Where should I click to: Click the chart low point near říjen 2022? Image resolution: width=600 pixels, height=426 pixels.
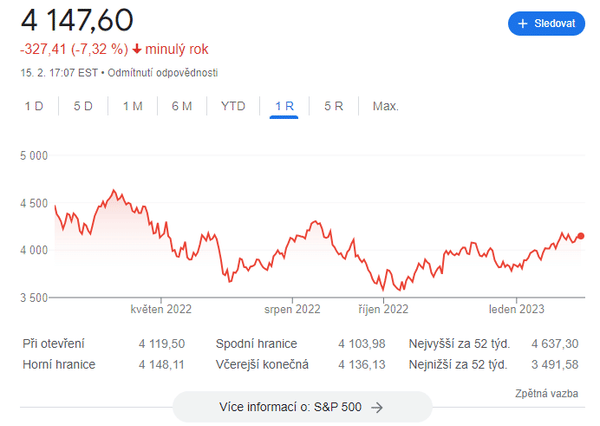coord(383,290)
